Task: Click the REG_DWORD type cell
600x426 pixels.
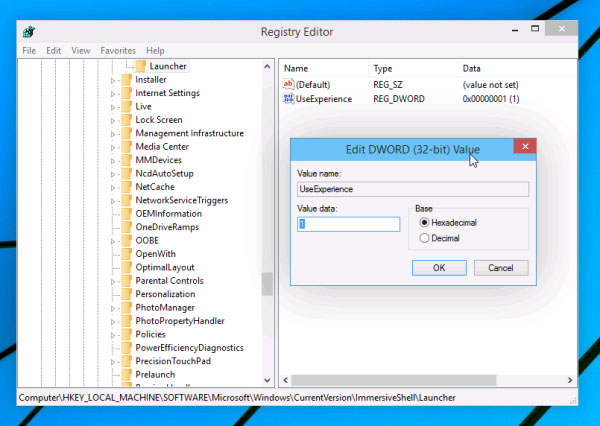Action: (399, 99)
